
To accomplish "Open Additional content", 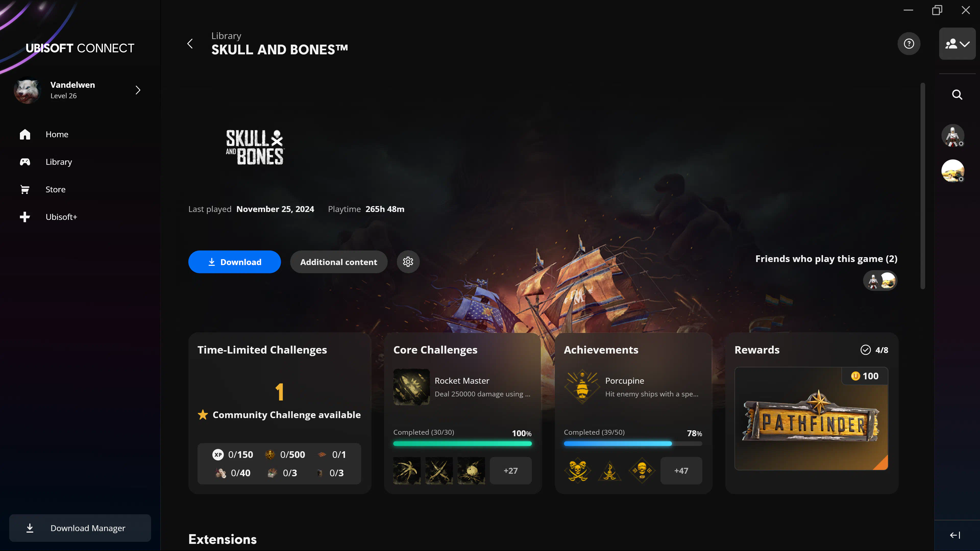I will tap(338, 262).
